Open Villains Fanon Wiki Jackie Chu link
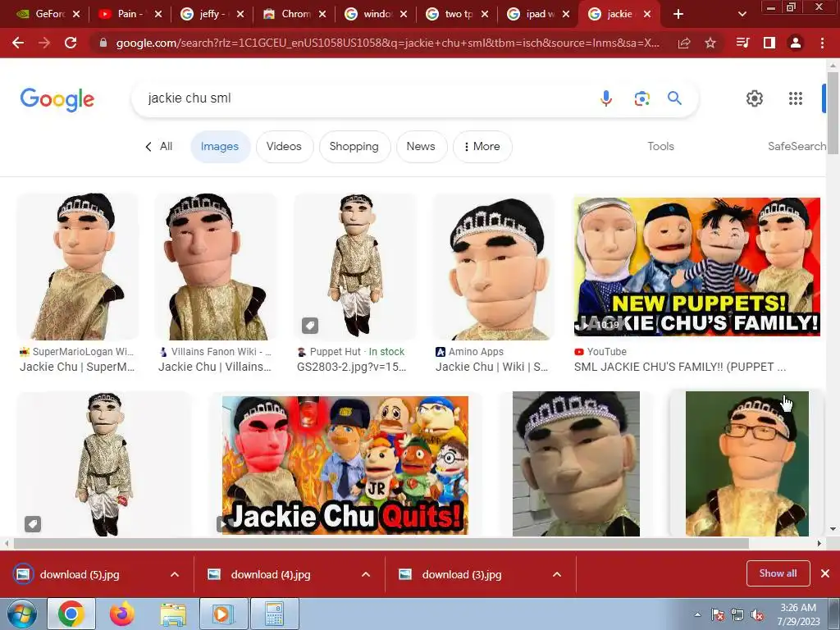This screenshot has width=840, height=630. click(x=215, y=367)
